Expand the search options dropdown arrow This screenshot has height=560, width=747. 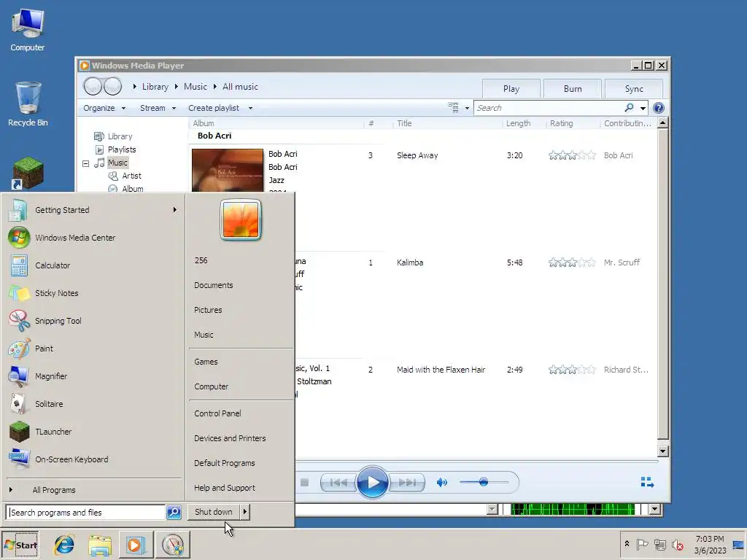tap(643, 108)
